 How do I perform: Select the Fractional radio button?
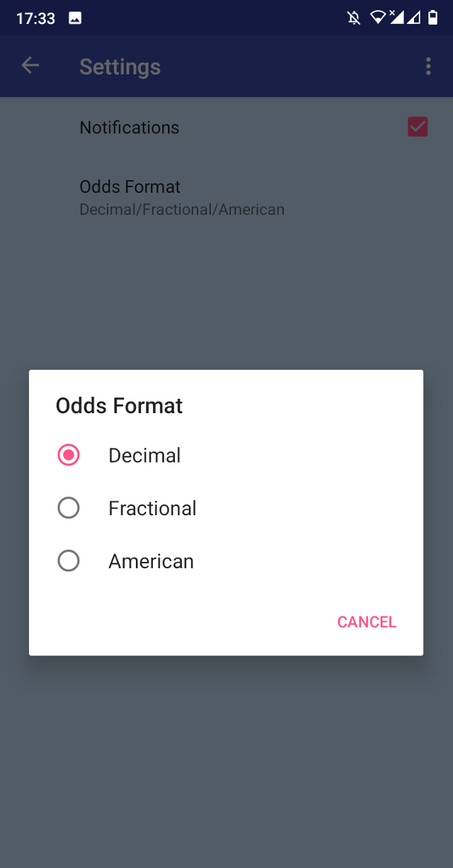click(x=69, y=508)
